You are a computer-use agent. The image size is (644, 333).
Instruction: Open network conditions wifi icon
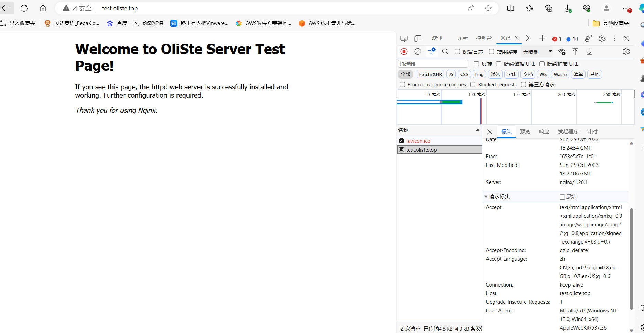561,52
